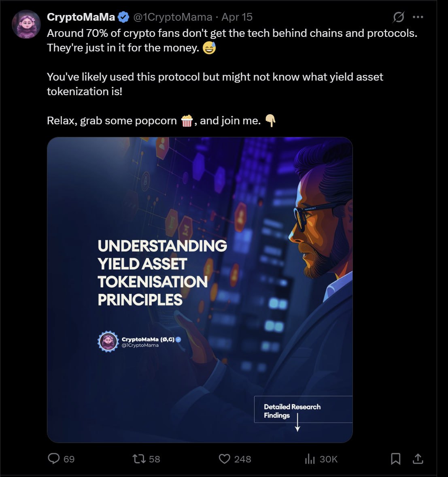Click the 248 likes count
The height and width of the screenshot is (477, 448).
tap(242, 459)
